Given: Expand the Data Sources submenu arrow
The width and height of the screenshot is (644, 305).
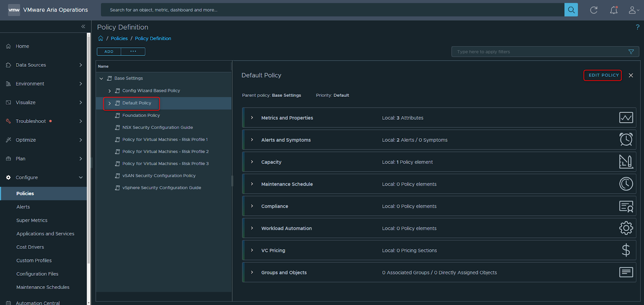Looking at the screenshot, I should pos(80,65).
